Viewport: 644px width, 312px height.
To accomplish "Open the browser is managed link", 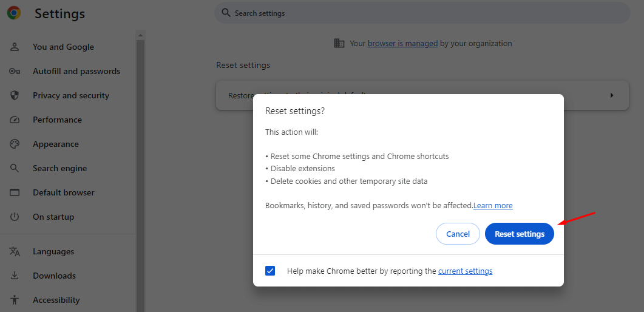I will coord(402,44).
